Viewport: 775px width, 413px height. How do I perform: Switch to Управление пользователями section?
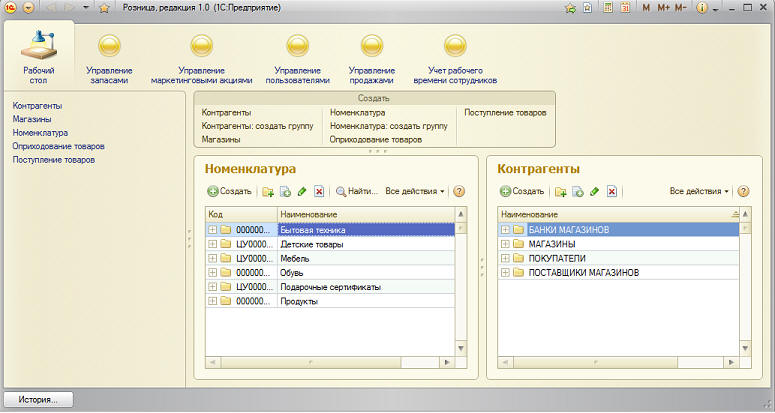[x=298, y=59]
